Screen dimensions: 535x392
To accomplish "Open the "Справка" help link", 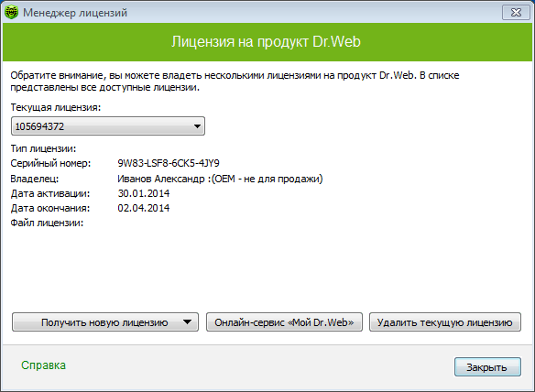I will point(43,365).
